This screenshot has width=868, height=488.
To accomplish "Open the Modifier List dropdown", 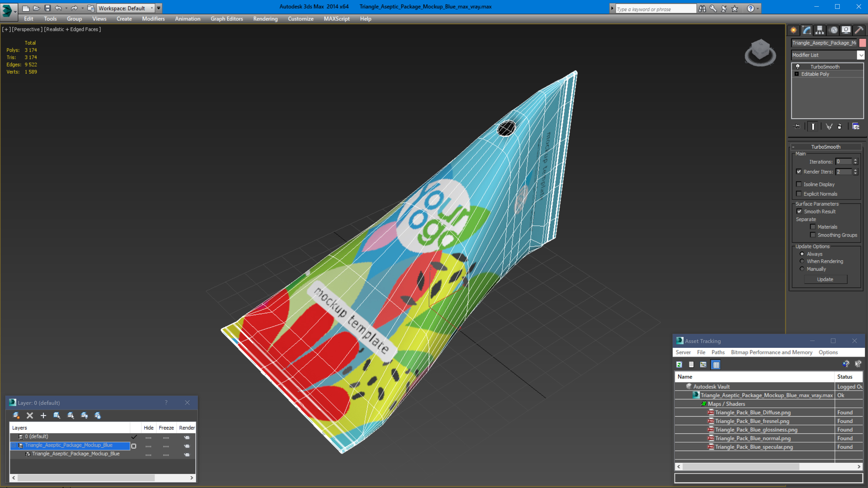I will [x=861, y=55].
